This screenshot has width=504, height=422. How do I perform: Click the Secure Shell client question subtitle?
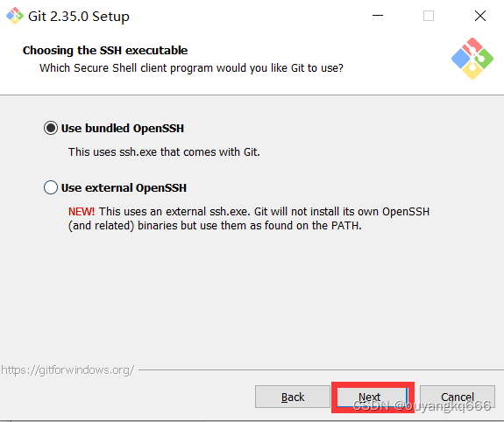pos(191,68)
